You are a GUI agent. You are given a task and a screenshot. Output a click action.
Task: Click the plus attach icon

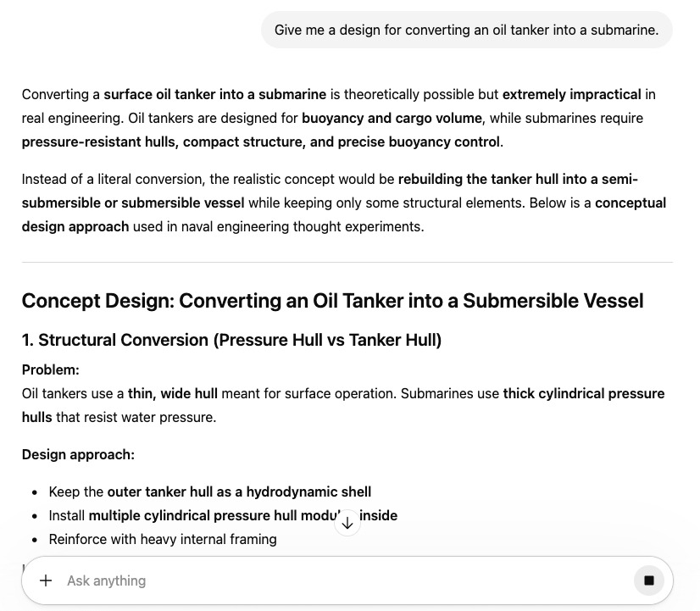pyautogui.click(x=46, y=580)
